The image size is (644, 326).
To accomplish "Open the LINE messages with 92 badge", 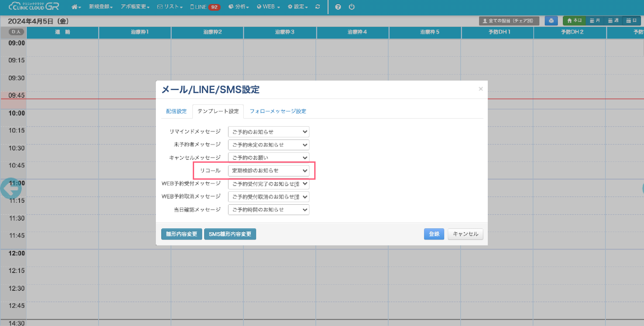I will tap(205, 7).
